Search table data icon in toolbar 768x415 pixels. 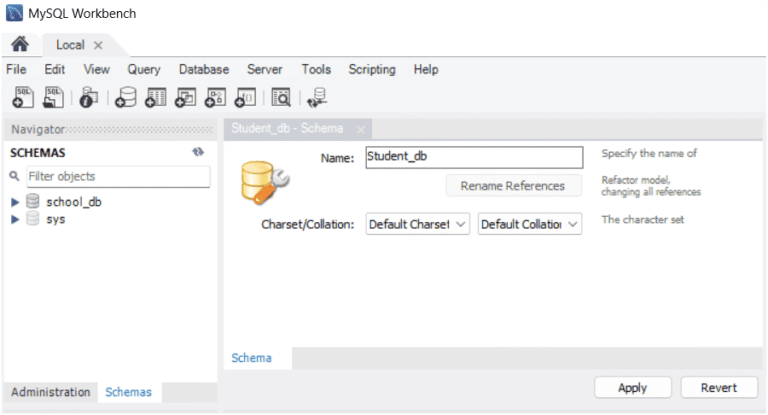pyautogui.click(x=281, y=97)
